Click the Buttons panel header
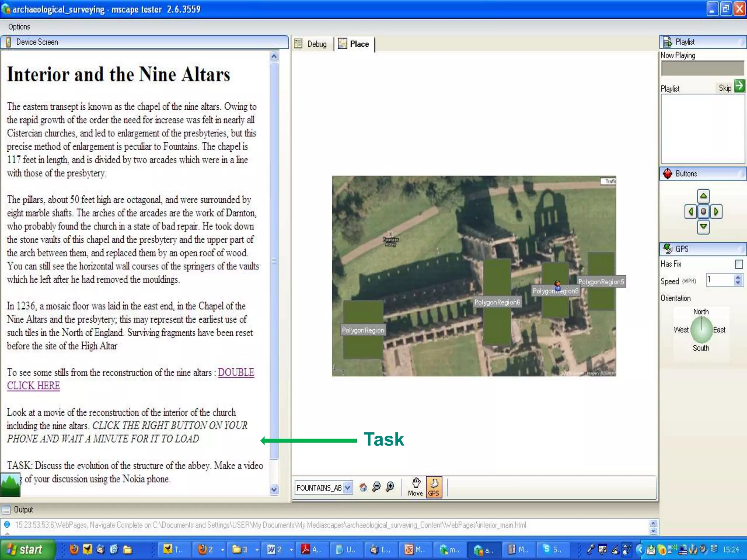Screen dimensions: 747x560 click(x=703, y=174)
